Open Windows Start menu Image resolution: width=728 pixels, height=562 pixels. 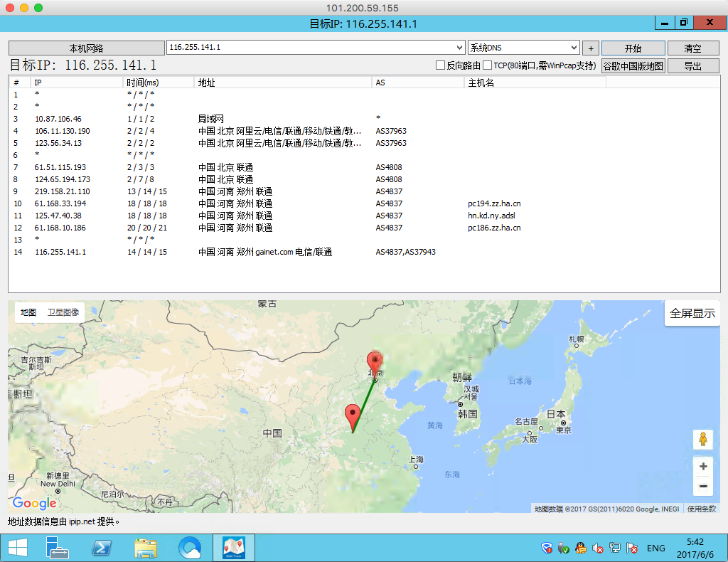[x=17, y=548]
